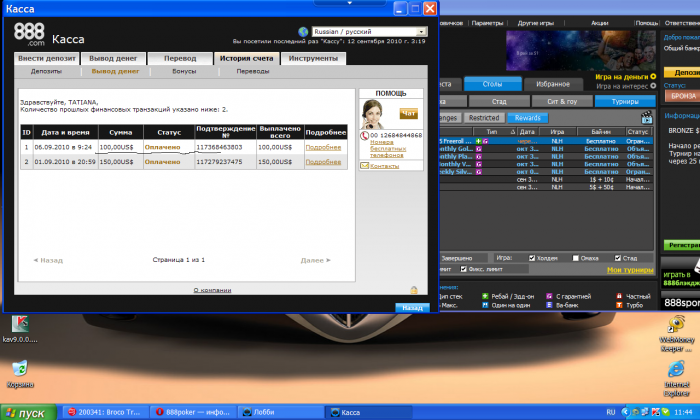Viewport: 700px width, 420px height.
Task: Toggle the Омаха game checkbox
Action: pos(575,258)
